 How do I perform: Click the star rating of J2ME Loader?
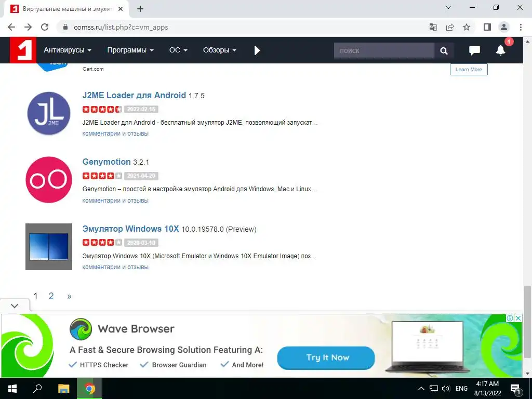click(x=102, y=109)
